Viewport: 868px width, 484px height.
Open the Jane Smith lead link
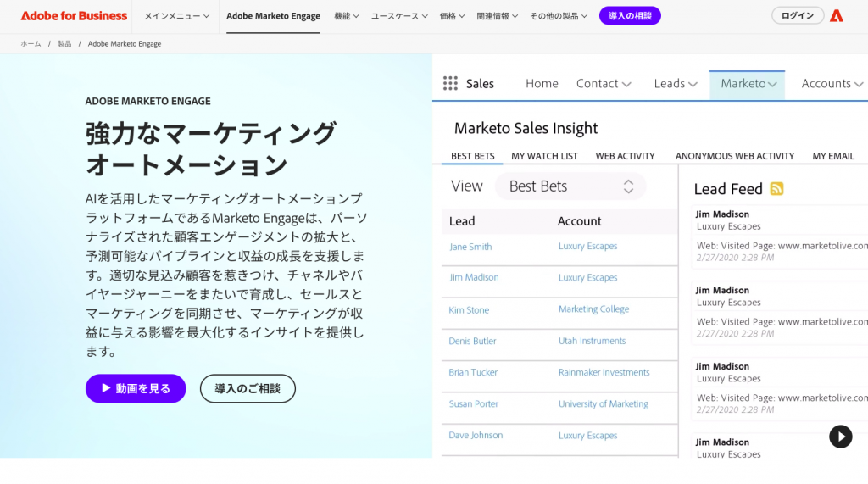[x=470, y=247]
